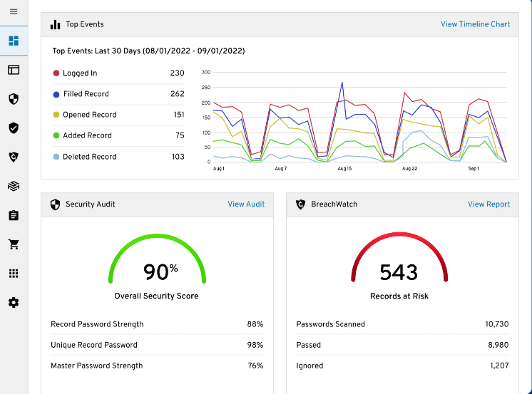Click the 8,980 passed value

pyautogui.click(x=498, y=345)
